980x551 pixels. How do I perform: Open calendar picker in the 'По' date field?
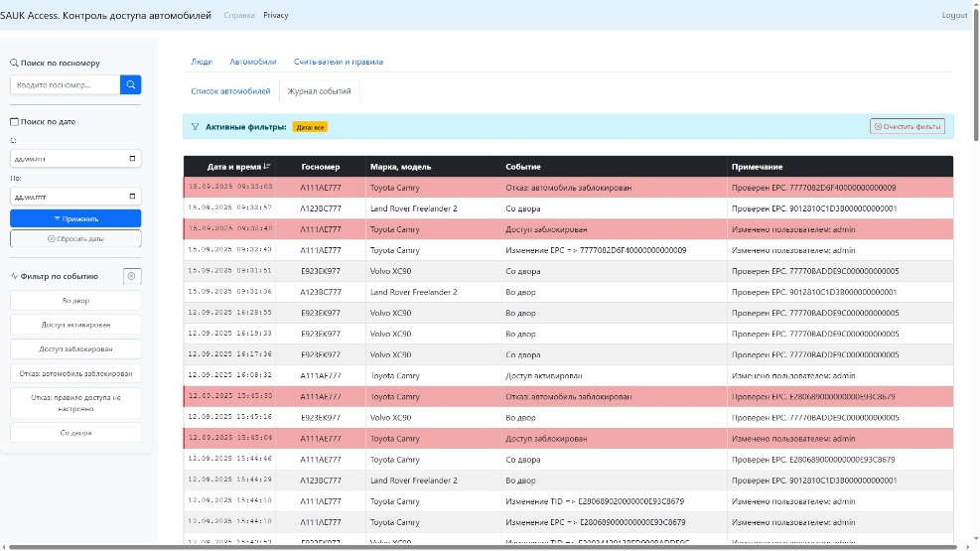pyautogui.click(x=132, y=197)
